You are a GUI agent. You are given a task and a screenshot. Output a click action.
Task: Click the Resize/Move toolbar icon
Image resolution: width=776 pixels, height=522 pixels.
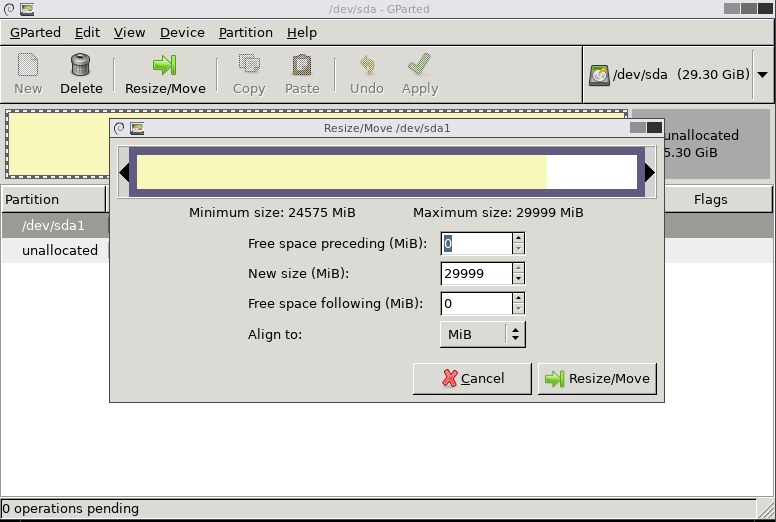coord(165,65)
